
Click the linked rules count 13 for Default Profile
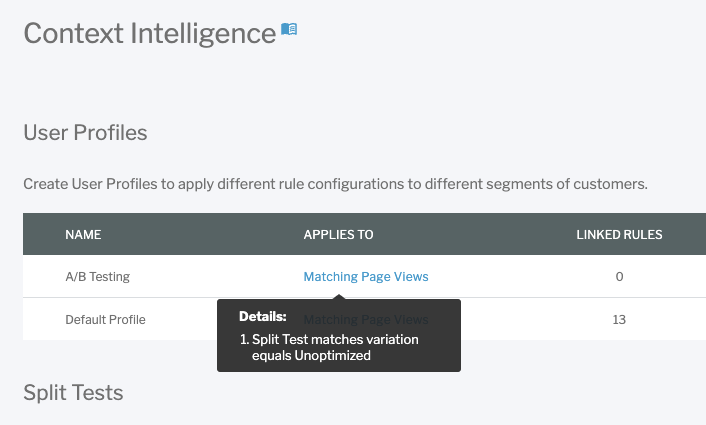[x=619, y=320]
